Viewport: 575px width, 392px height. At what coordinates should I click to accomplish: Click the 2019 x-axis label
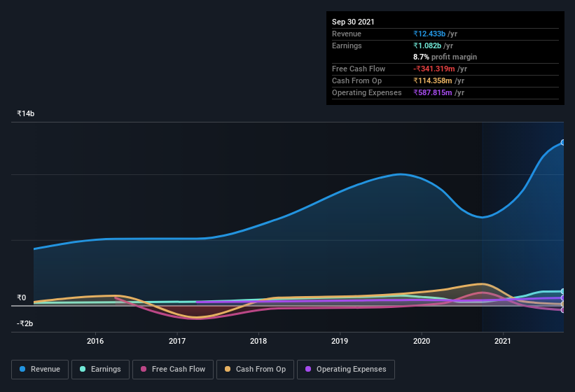point(340,341)
